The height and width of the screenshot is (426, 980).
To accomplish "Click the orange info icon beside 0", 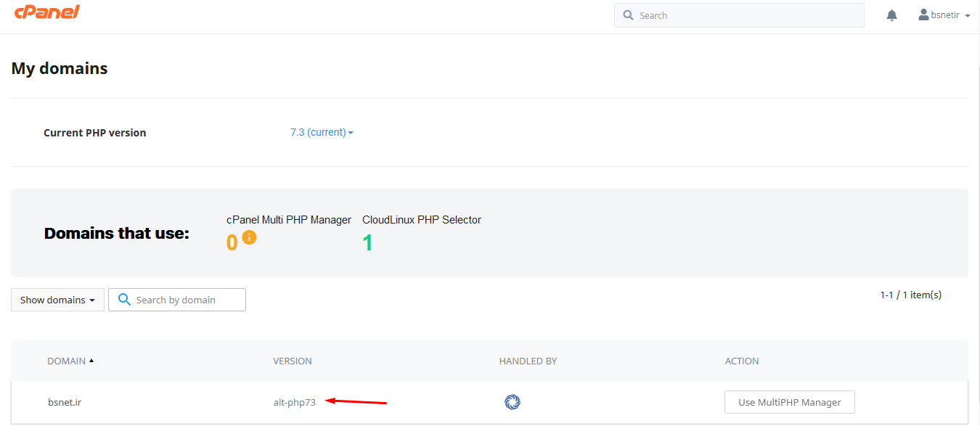I will click(249, 237).
